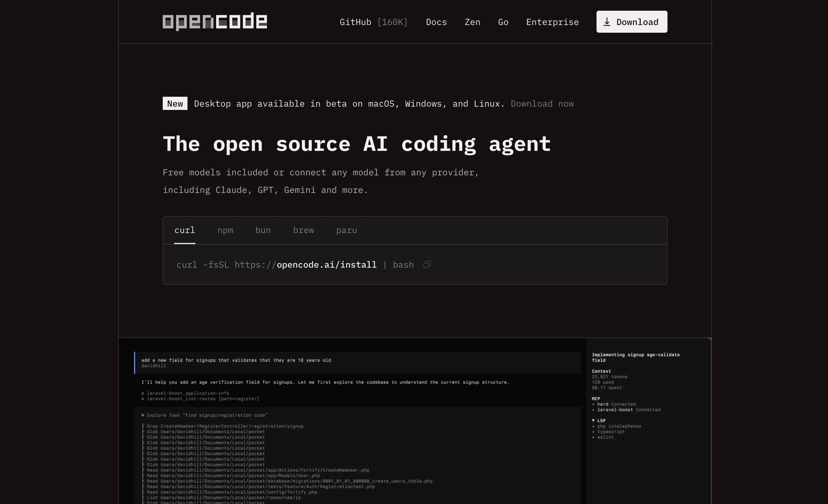The image size is (828, 504).
Task: Click the Download button
Action: tap(632, 22)
